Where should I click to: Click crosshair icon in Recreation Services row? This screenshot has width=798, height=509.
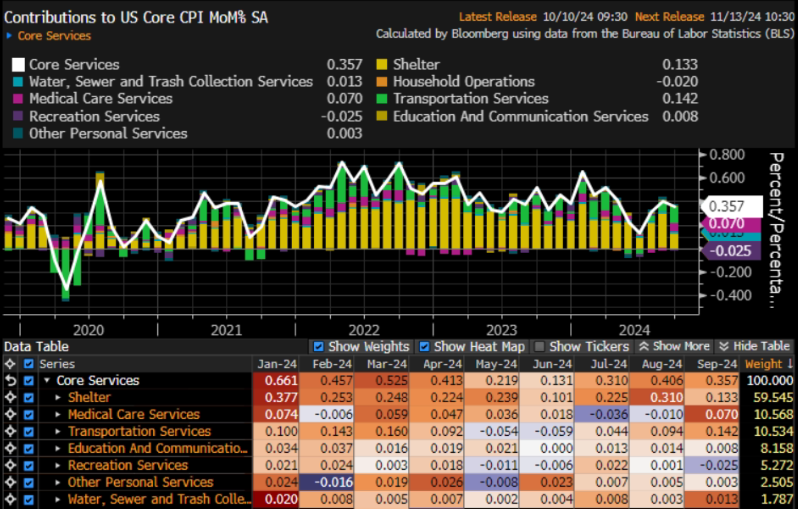11,466
